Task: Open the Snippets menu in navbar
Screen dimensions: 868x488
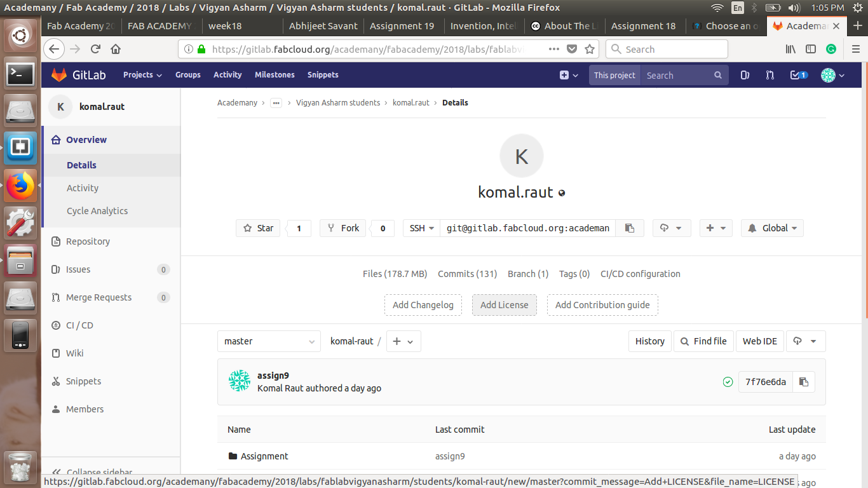Action: 323,75
